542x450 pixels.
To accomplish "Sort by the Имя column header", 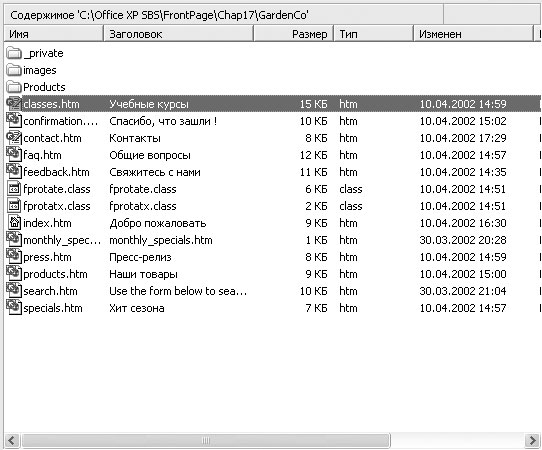I will tap(54, 34).
